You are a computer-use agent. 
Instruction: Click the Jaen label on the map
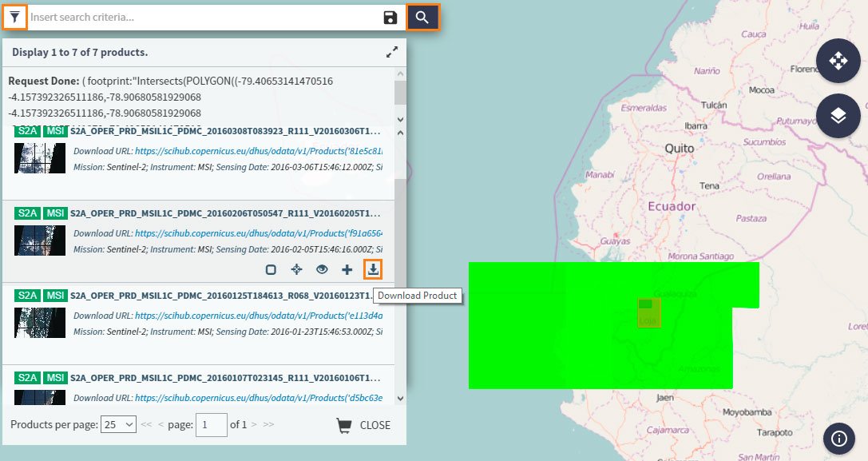coord(665,397)
